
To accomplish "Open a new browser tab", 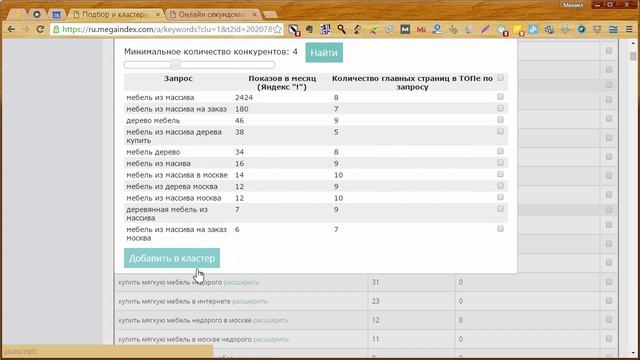I will (x=270, y=15).
